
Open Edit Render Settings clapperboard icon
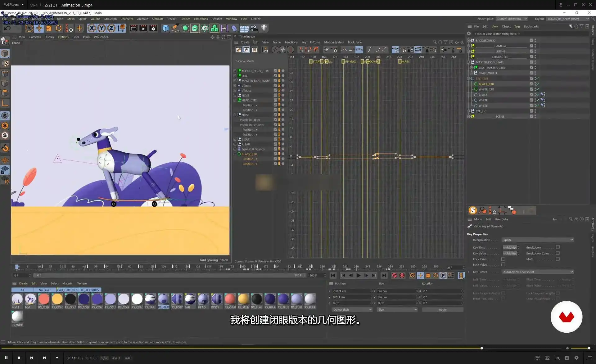coord(153,28)
